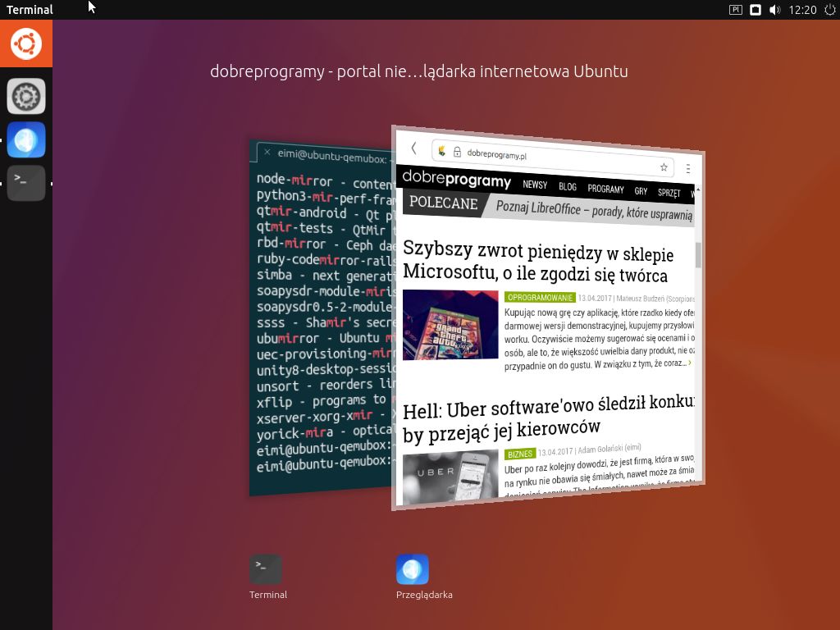Image resolution: width=840 pixels, height=630 pixels.
Task: Open the power session indicator
Action: (x=830, y=10)
